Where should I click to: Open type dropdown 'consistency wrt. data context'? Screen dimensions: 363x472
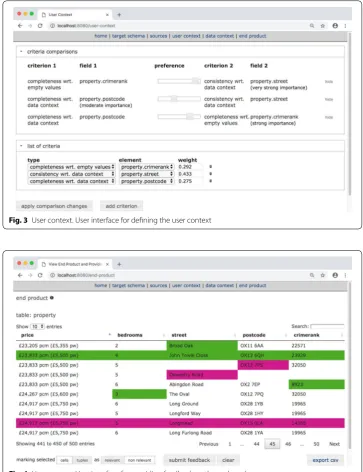point(71,174)
